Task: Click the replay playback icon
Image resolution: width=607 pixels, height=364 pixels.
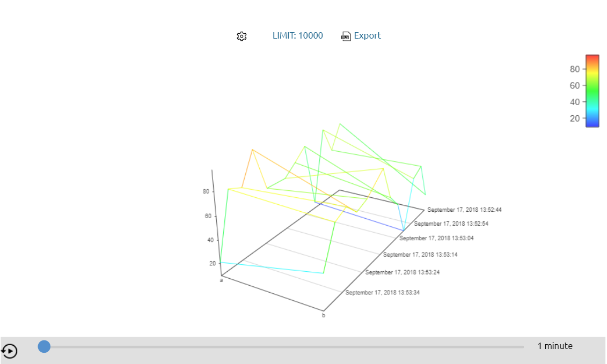Action: (9, 351)
